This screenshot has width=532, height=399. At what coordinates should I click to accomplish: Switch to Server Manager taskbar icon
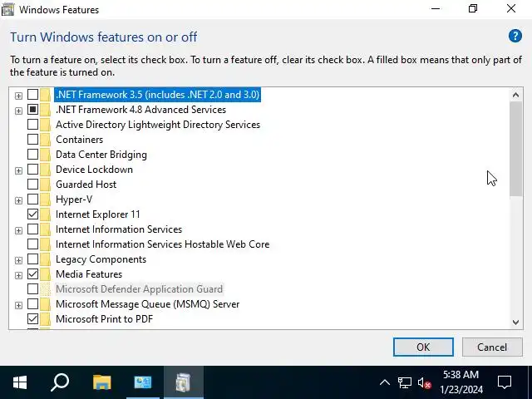(143, 382)
